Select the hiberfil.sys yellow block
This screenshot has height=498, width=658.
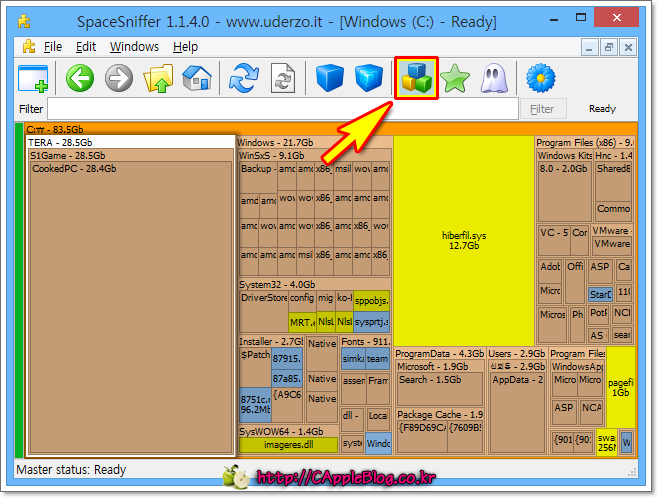click(464, 240)
